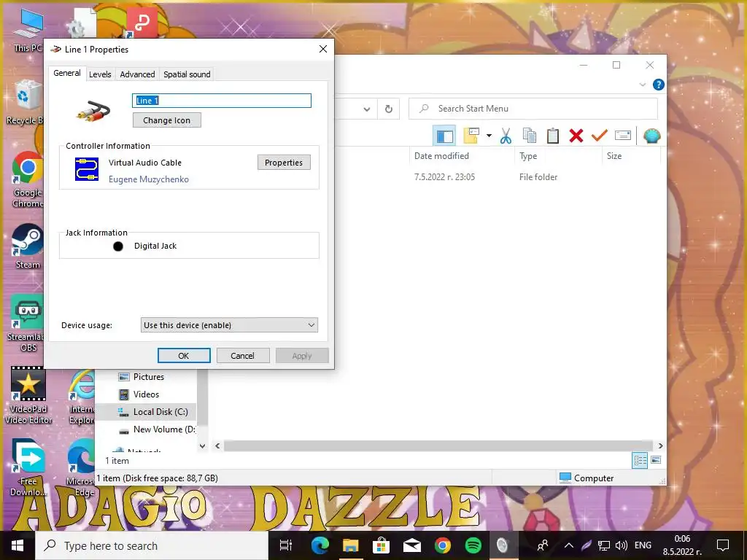Confirm with the OK button
Screen dimensions: 747x560
pyautogui.click(x=184, y=356)
